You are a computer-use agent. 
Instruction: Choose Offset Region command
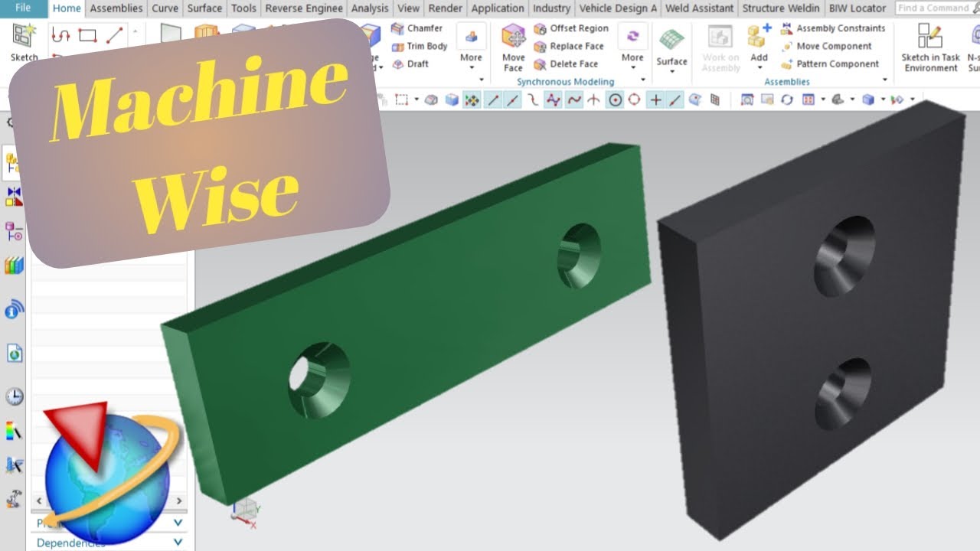pyautogui.click(x=570, y=28)
